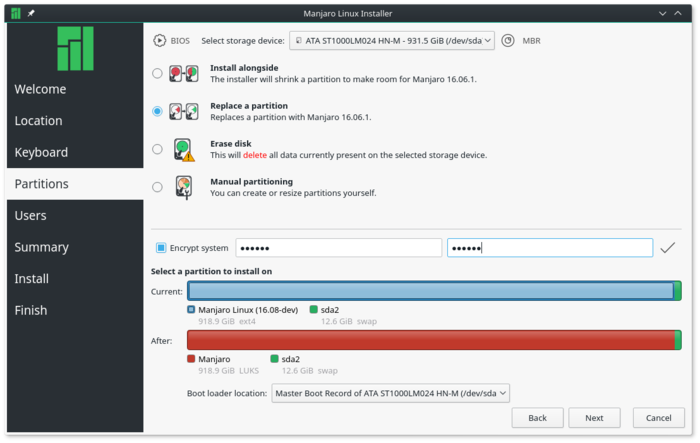Click the BIOS boot type icon
Image resolution: width=700 pixels, height=443 pixels.
(x=159, y=41)
